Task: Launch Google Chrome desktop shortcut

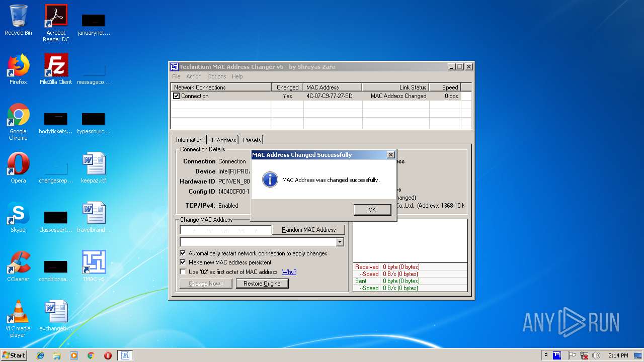Action: [x=18, y=122]
